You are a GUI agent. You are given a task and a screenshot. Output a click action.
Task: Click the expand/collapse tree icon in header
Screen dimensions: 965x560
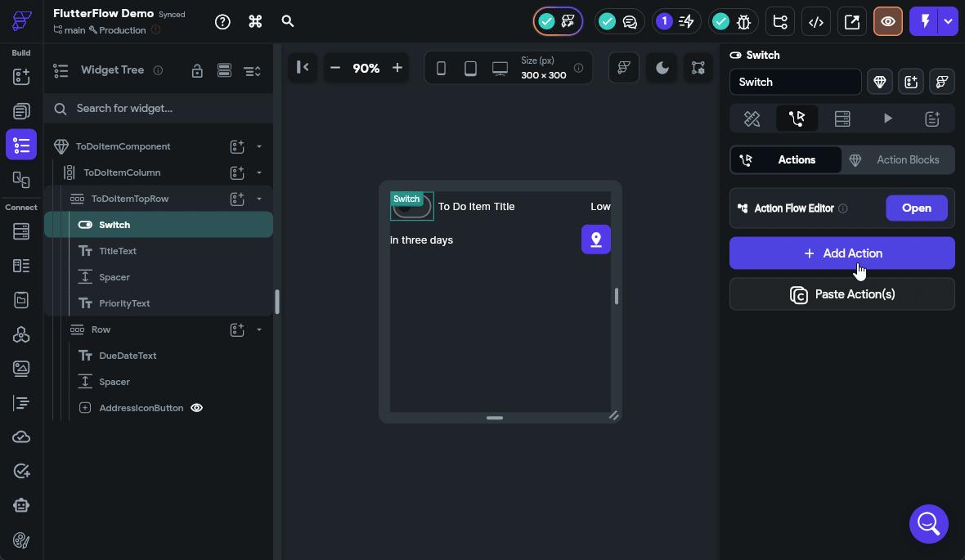[x=253, y=71]
